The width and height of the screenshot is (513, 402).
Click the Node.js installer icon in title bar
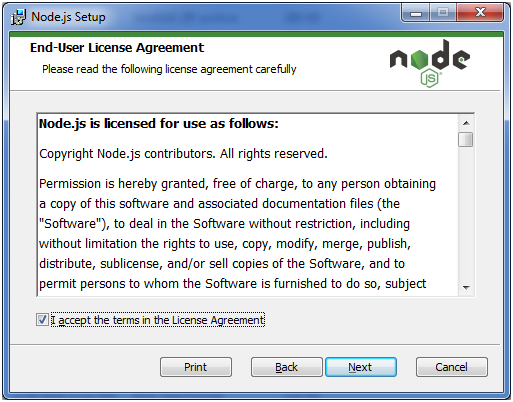pos(18,17)
